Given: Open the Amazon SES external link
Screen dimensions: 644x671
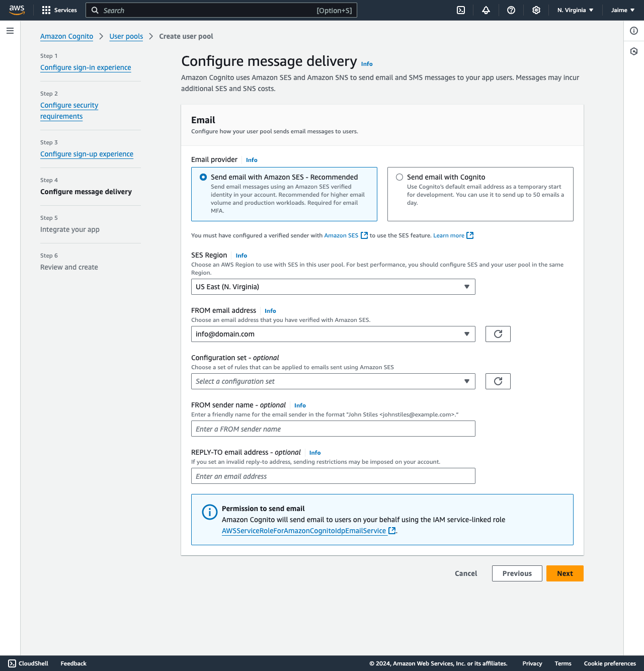Looking at the screenshot, I should coord(346,235).
